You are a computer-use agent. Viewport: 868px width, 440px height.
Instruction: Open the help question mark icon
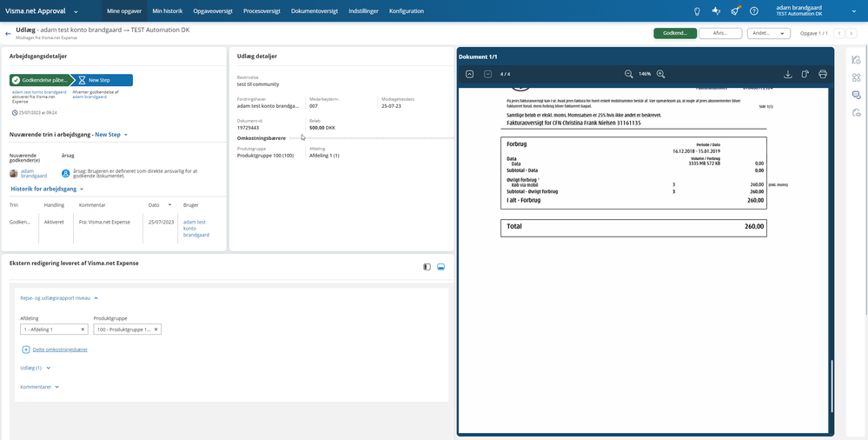(754, 11)
